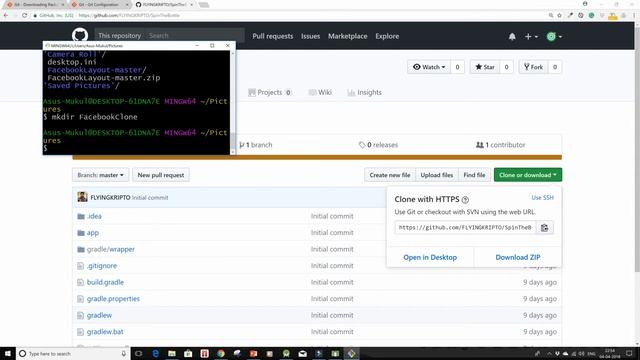
Task: Click the search field in GitHub header
Action: coord(194,36)
